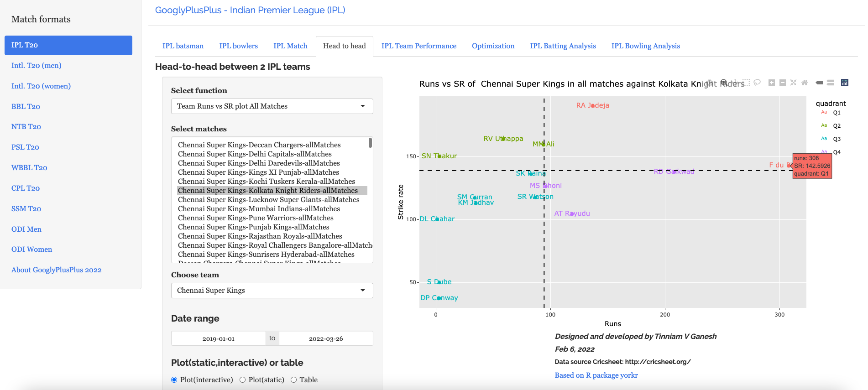Click the autoscale icon in plot toolbar
The width and height of the screenshot is (868, 390).
(794, 83)
